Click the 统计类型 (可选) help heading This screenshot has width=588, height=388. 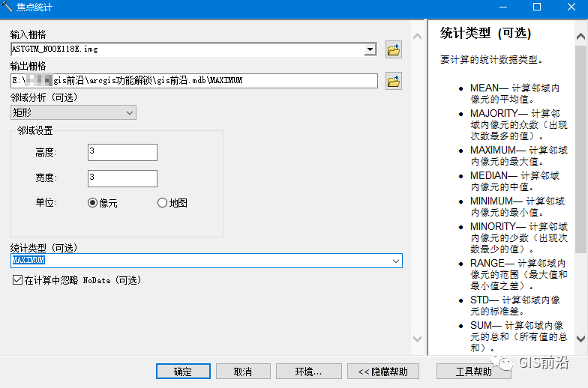click(x=486, y=33)
